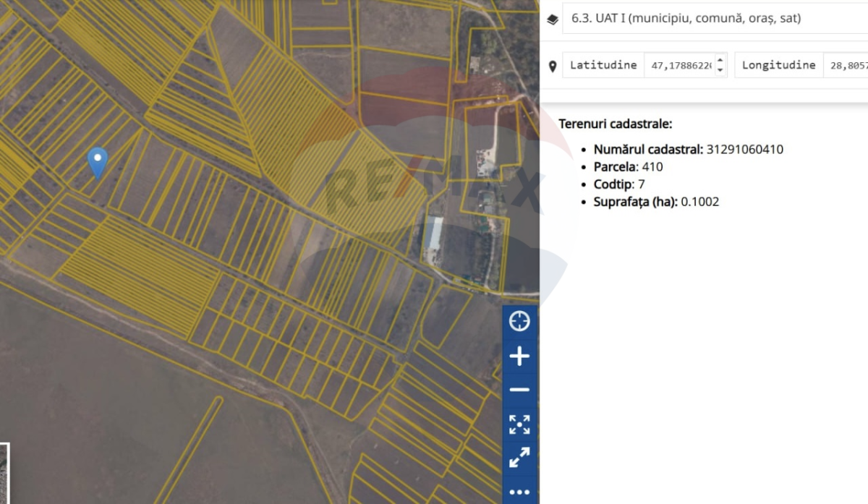Increase latitude with the up stepper arrow
Viewport: 868px width, 504px height.
[x=720, y=60]
